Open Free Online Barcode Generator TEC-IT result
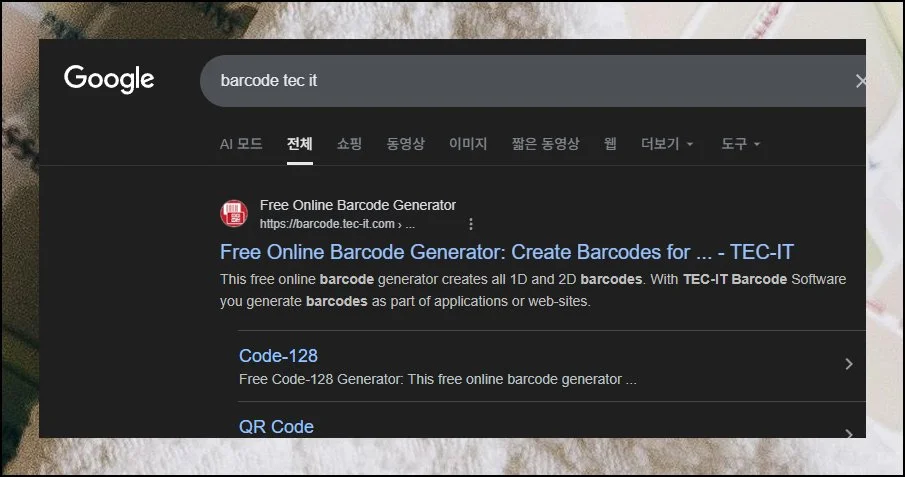The image size is (905, 477). coord(507,252)
